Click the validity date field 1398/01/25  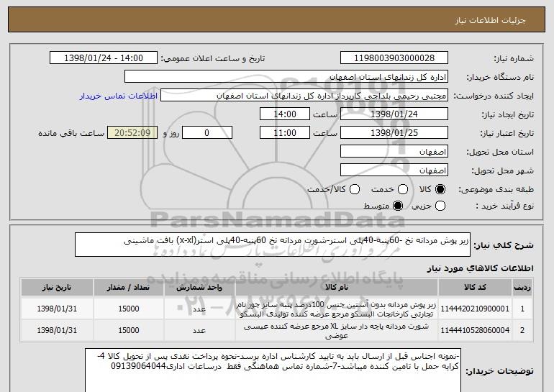pos(394,133)
